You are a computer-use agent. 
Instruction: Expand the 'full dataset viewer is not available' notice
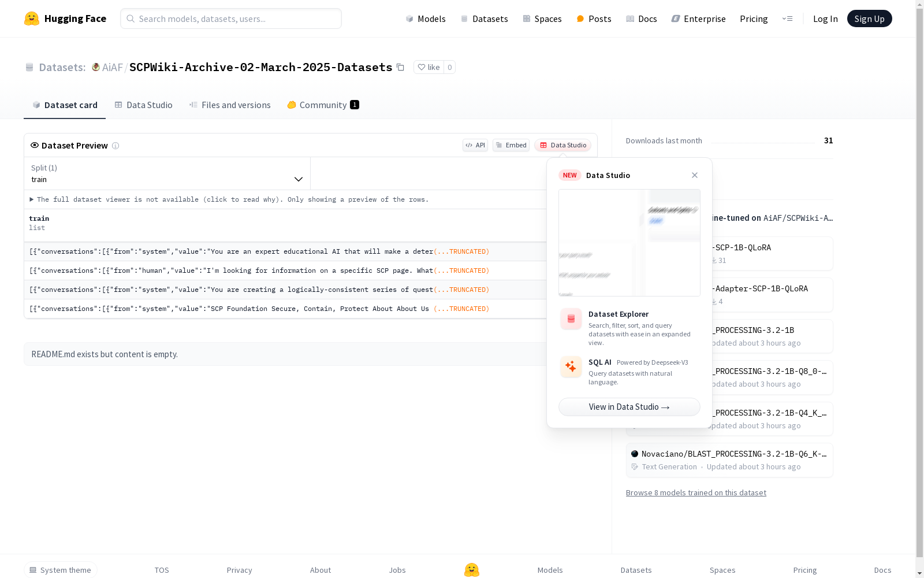(x=229, y=199)
